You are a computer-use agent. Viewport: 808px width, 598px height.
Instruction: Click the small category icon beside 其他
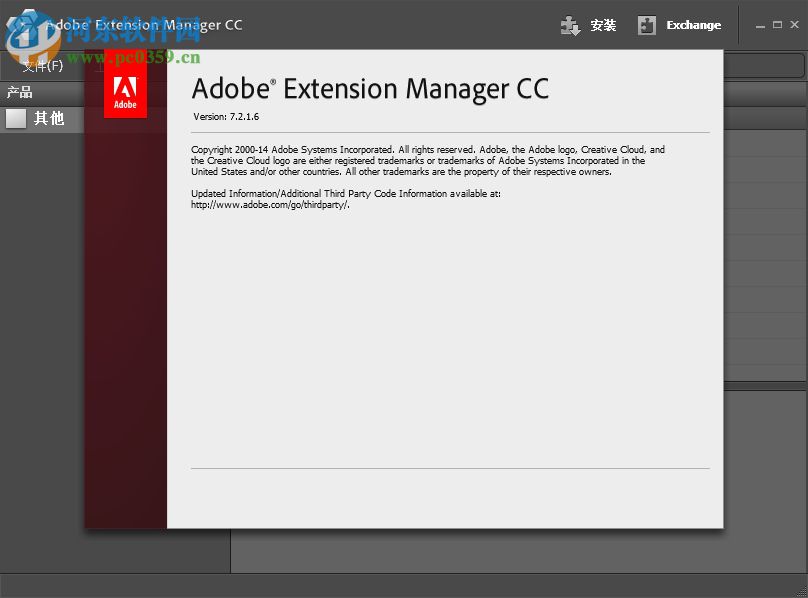pos(16,118)
